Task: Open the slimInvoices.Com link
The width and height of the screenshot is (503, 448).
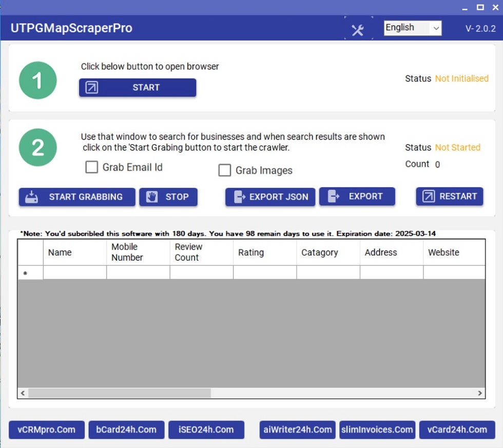Action: click(x=377, y=430)
